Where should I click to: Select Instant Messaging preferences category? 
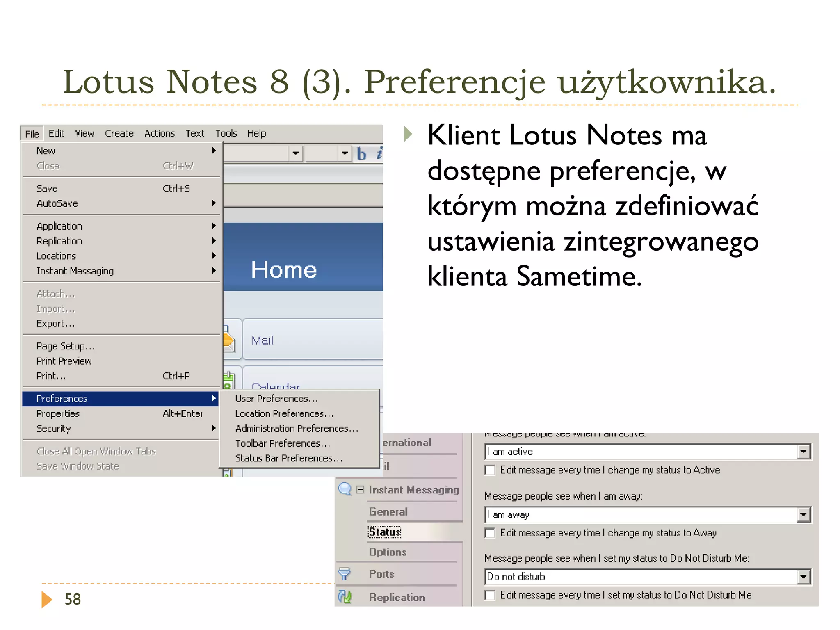tap(413, 490)
